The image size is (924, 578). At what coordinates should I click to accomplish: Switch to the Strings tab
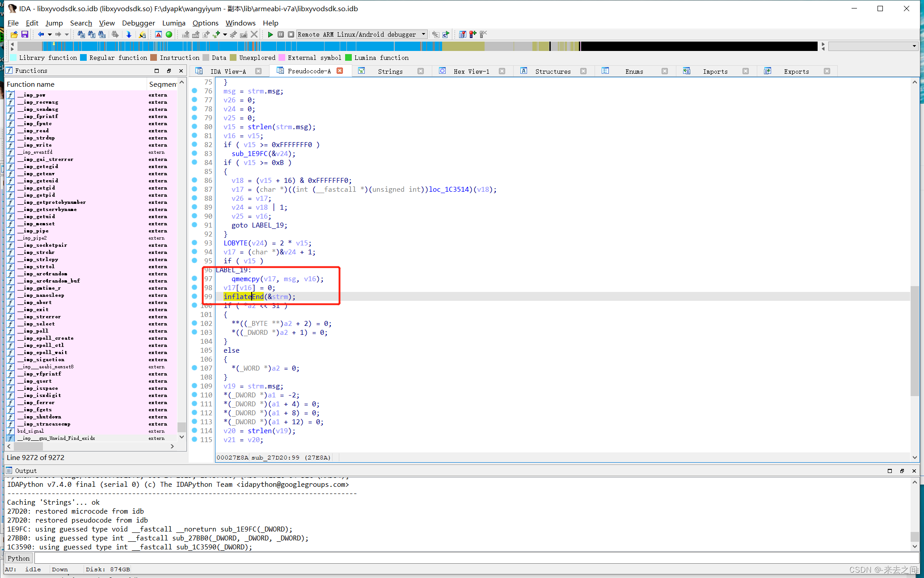click(390, 71)
